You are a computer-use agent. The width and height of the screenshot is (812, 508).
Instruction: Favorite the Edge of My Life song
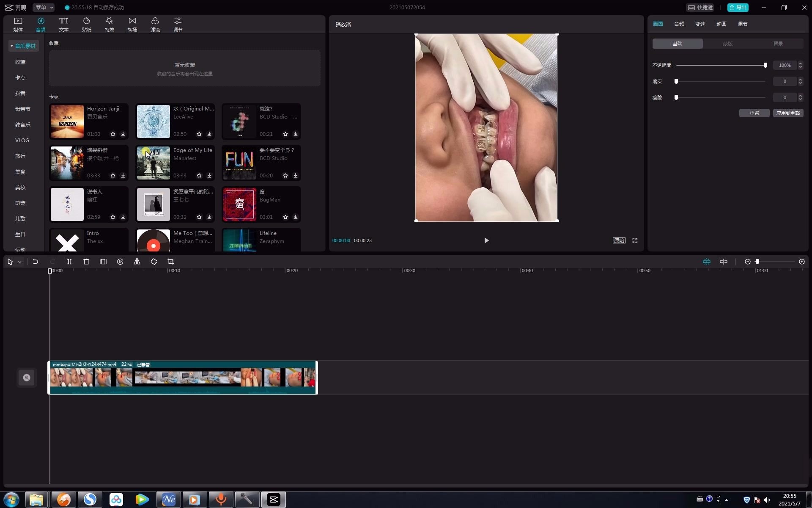tap(199, 176)
